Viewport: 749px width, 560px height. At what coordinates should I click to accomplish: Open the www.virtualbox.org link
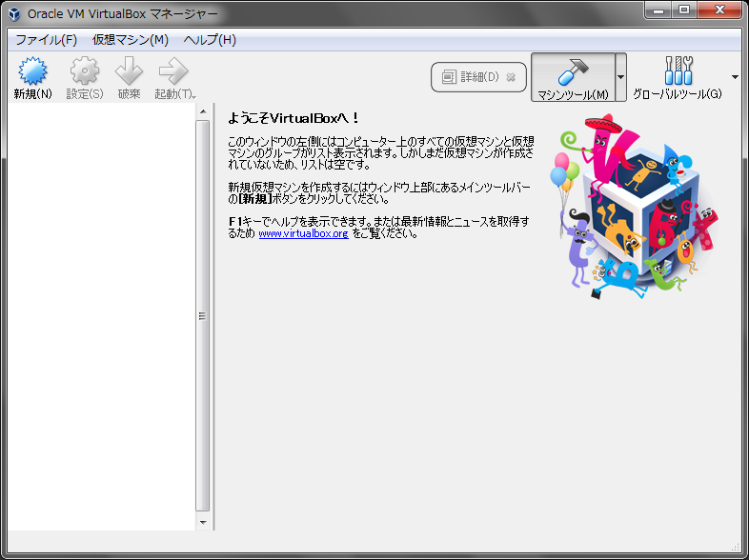[303, 233]
